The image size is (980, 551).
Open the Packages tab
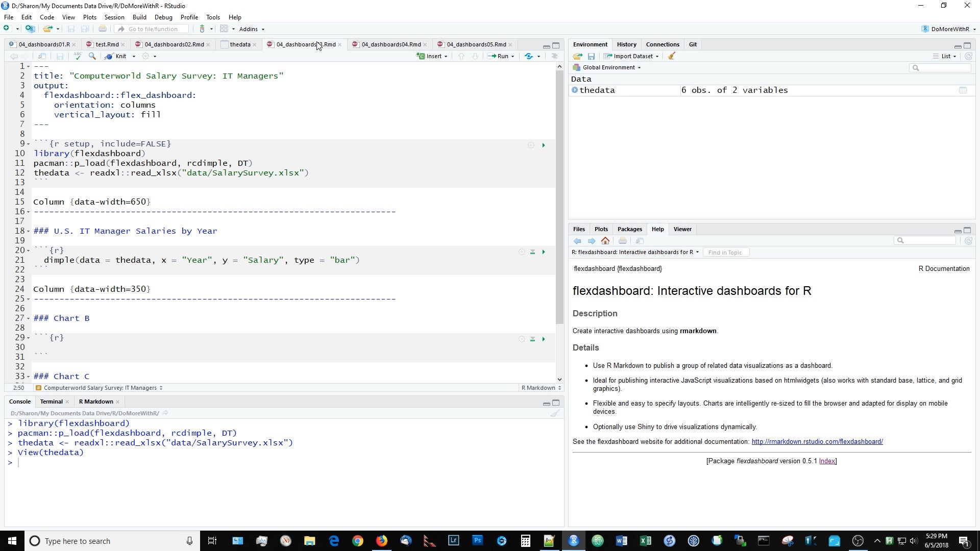629,229
